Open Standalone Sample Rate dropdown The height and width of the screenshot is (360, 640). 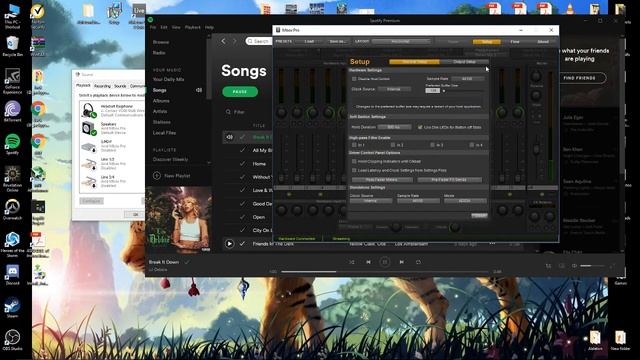(x=418, y=201)
